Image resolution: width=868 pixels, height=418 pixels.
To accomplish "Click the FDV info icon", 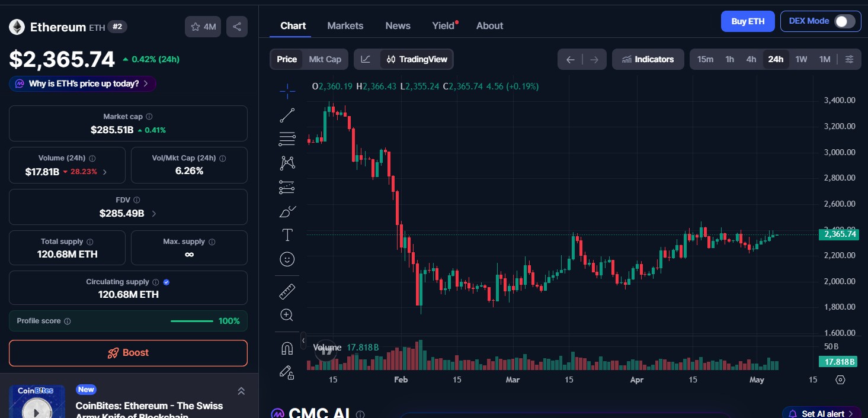I will [137, 200].
